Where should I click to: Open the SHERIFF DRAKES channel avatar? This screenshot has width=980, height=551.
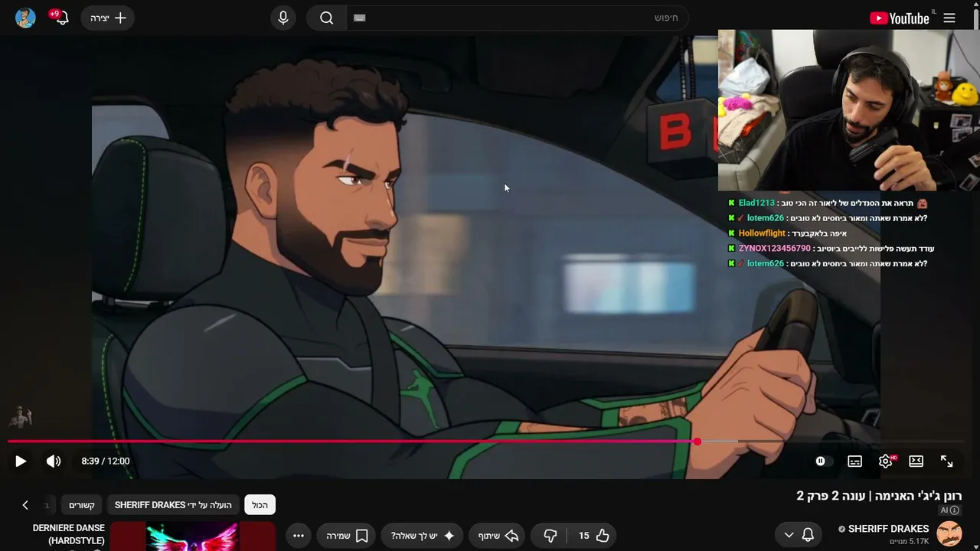point(950,534)
